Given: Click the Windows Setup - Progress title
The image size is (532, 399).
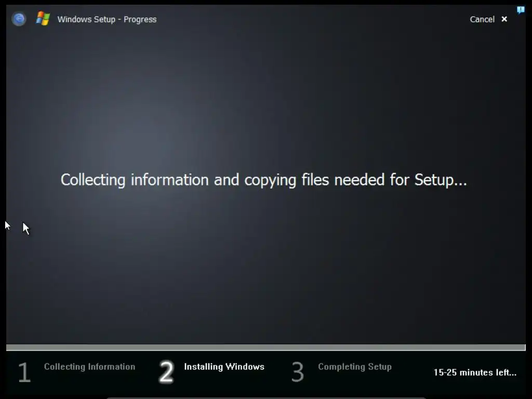Looking at the screenshot, I should [x=107, y=19].
